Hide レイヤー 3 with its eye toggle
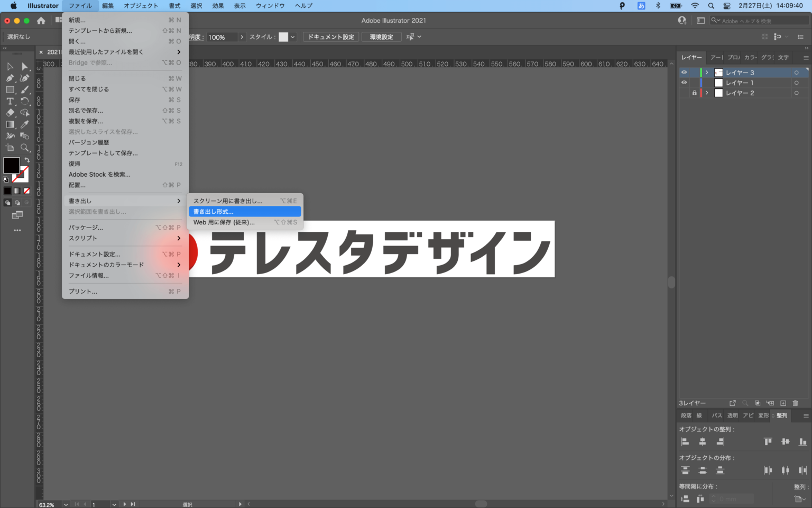 pos(684,72)
